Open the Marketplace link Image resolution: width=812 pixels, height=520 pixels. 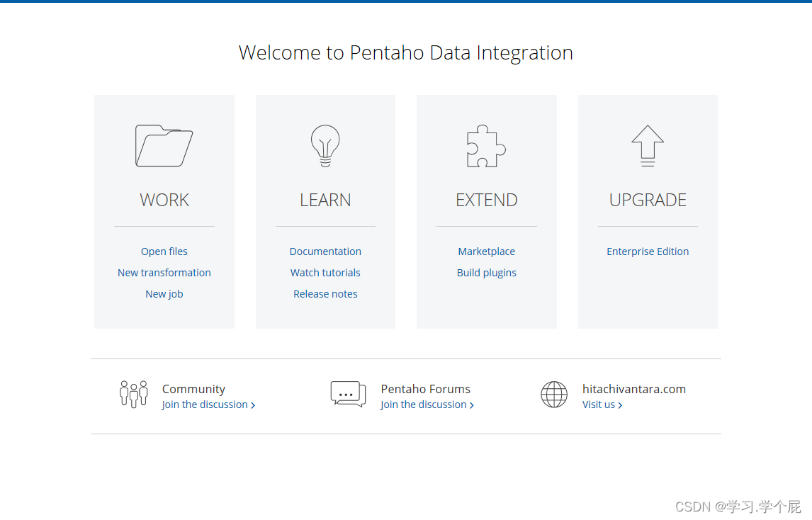[486, 251]
